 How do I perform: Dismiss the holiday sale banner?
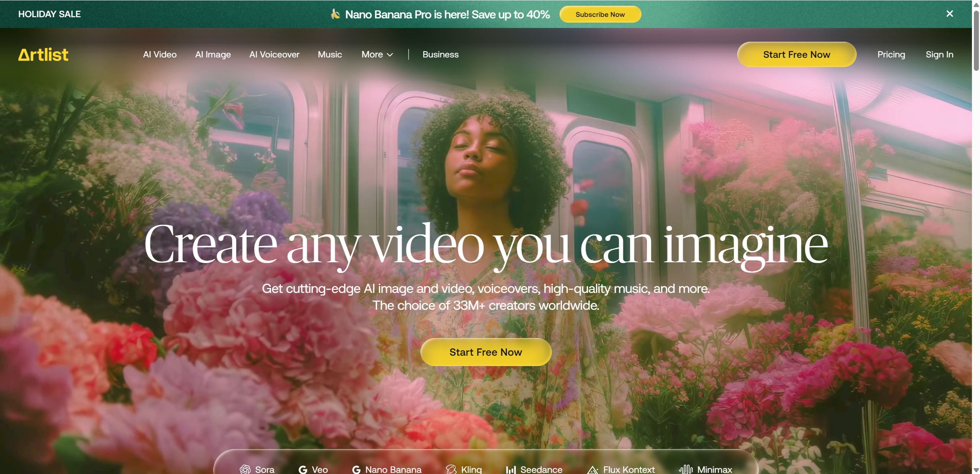tap(949, 14)
